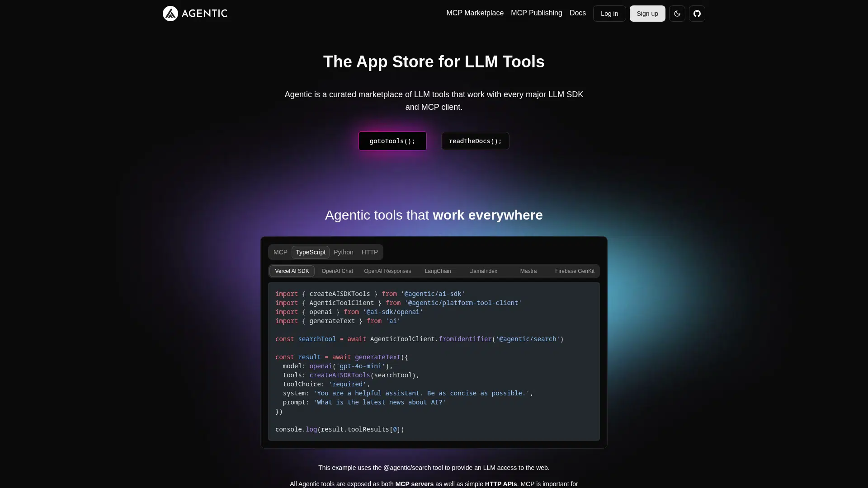Choose the LangChain SDK tab
The width and height of the screenshot is (868, 488).
coord(438,271)
